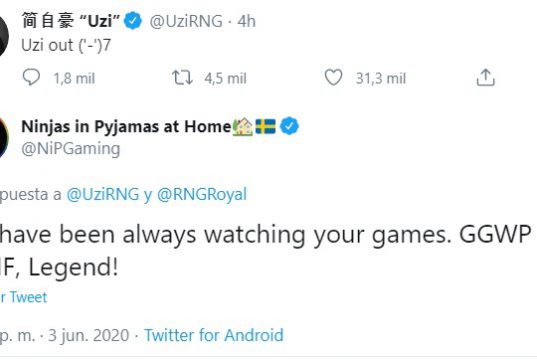The width and height of the screenshot is (537, 360).
Task: Open the @UziRNG handle in header
Action: point(186,21)
